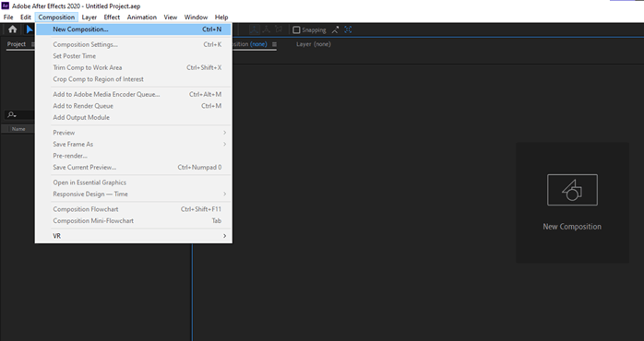The height and width of the screenshot is (341, 644).
Task: Click Add to Render Queue entry
Action: pos(134,105)
